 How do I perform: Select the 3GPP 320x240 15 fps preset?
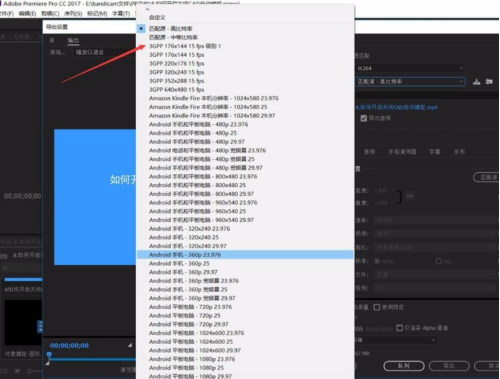coord(245,72)
